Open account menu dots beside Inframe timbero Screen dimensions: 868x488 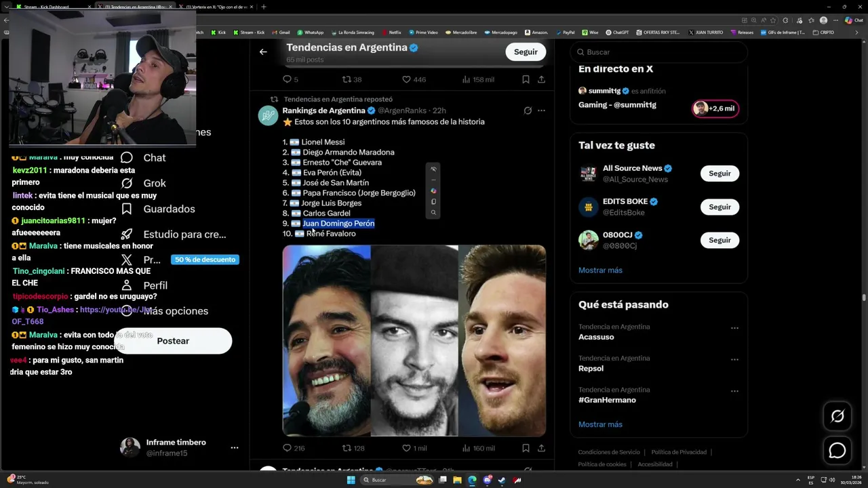pos(235,447)
